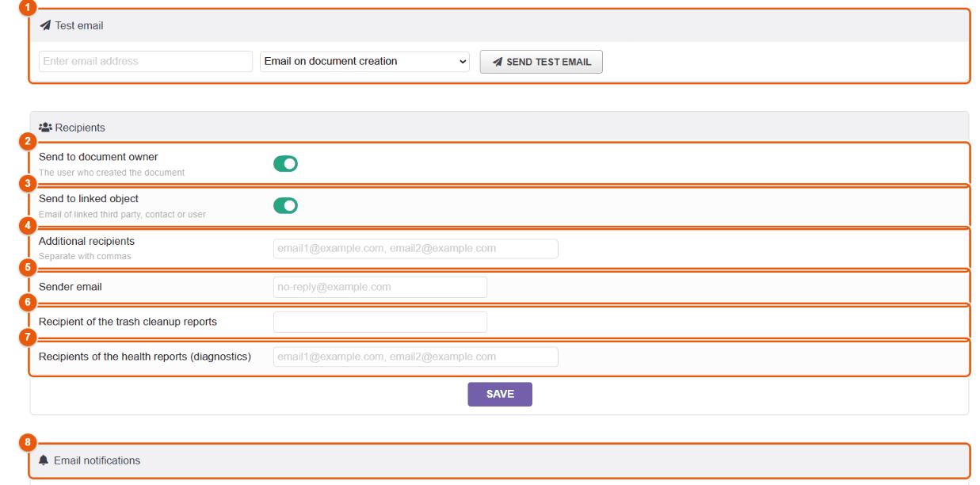980x485 pixels.
Task: Click the Recipients section title
Action: 80,128
